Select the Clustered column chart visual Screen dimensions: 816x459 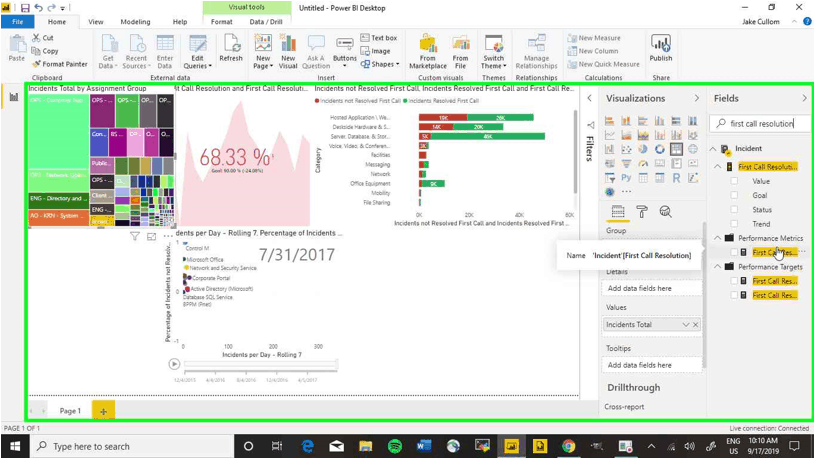click(659, 121)
